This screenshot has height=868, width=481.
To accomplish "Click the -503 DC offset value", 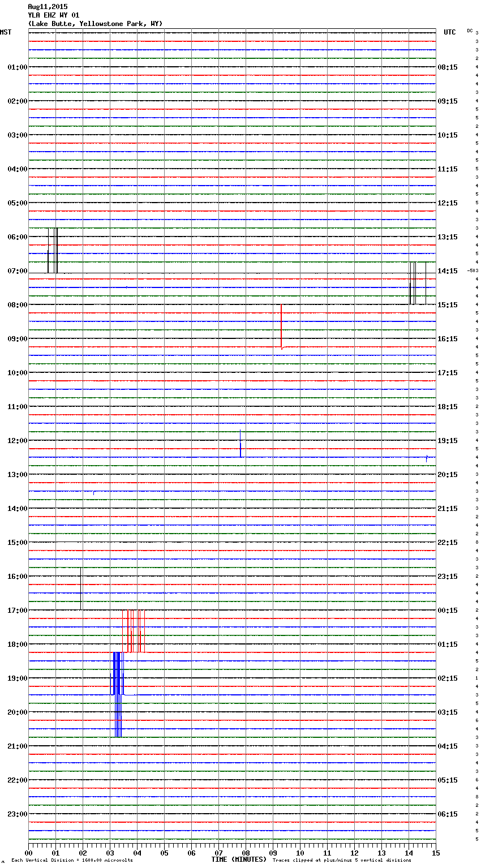I will click(x=472, y=270).
